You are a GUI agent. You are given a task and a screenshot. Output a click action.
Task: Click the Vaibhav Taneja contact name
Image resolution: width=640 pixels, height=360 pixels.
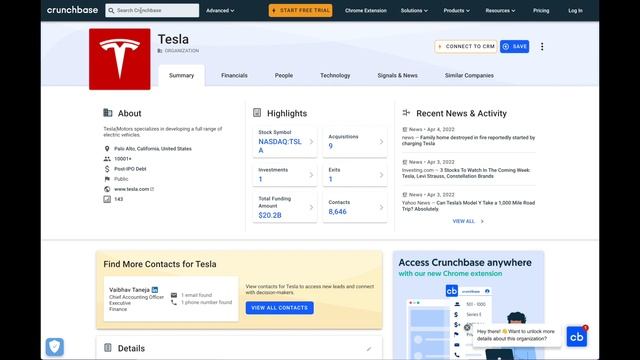pyautogui.click(x=129, y=290)
